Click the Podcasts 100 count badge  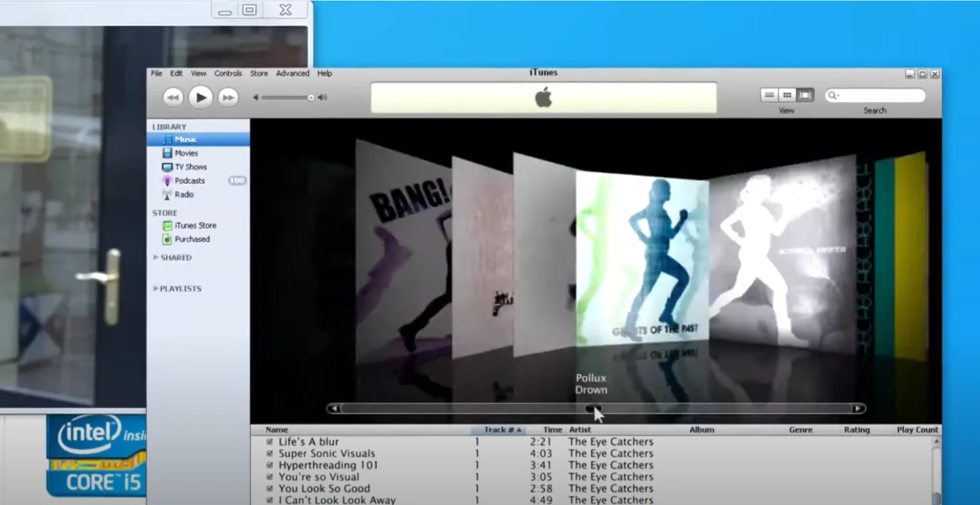[237, 181]
